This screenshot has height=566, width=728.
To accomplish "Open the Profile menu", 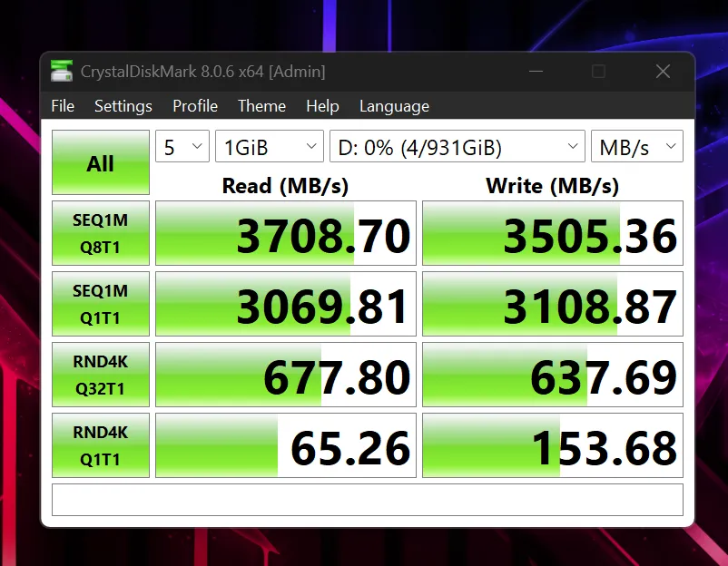I will (x=195, y=106).
